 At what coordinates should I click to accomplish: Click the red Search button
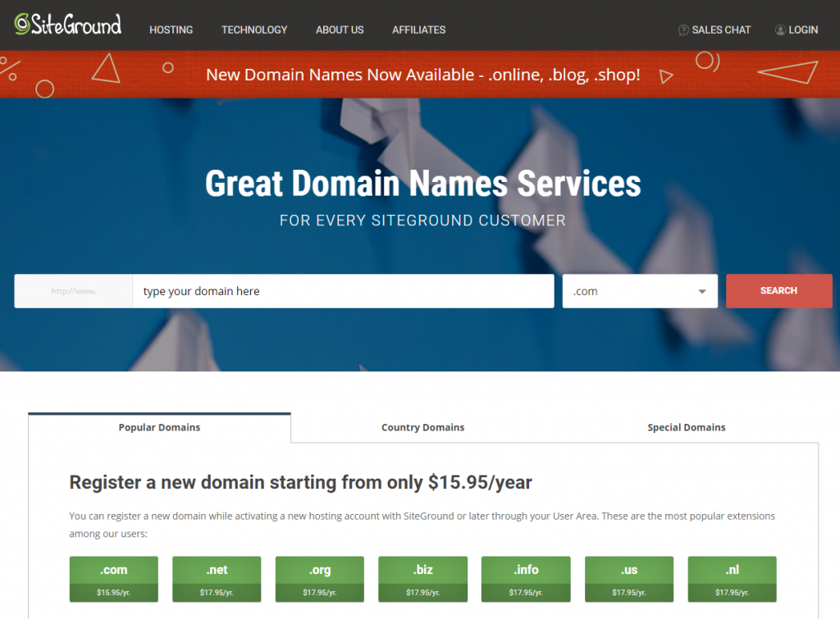(779, 291)
